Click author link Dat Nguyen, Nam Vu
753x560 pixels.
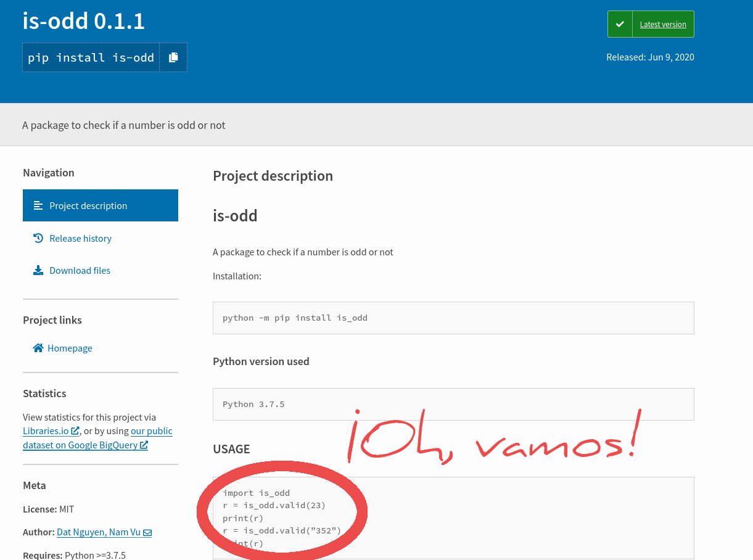(x=99, y=532)
